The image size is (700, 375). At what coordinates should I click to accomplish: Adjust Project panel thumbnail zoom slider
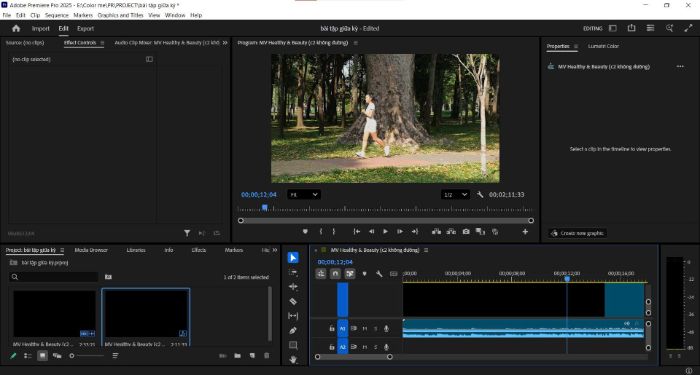(x=87, y=356)
